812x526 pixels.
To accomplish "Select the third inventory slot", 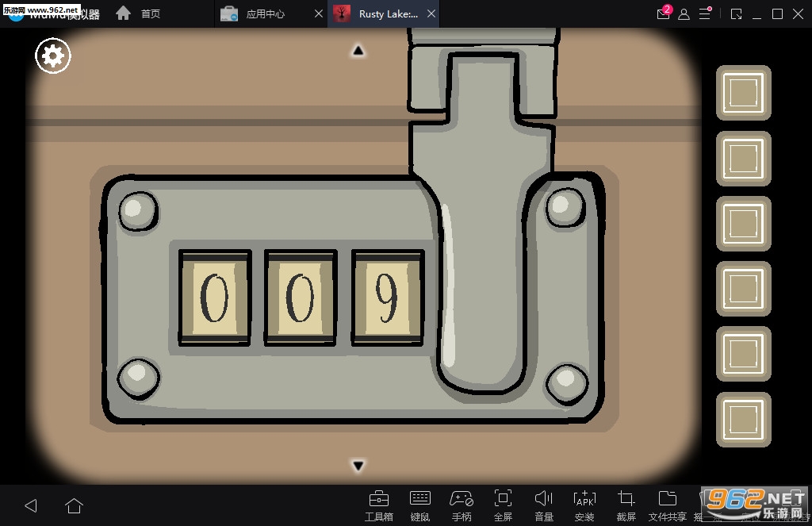I will point(744,224).
